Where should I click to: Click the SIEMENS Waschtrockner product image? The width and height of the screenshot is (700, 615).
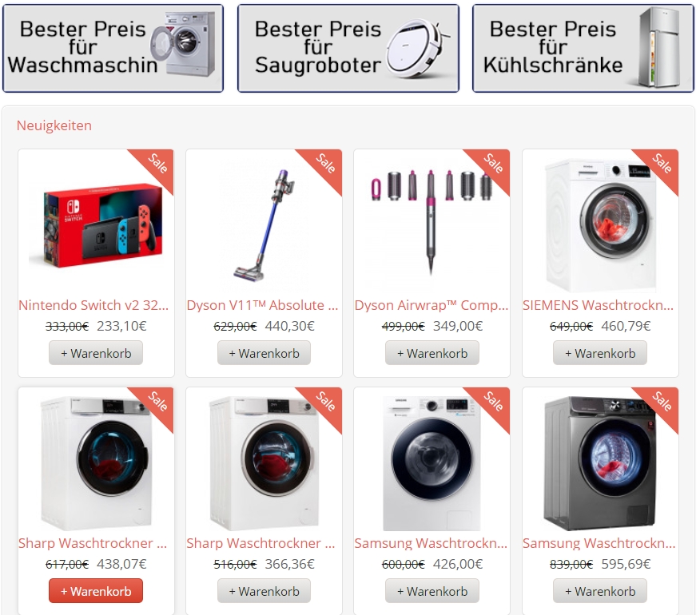point(600,225)
